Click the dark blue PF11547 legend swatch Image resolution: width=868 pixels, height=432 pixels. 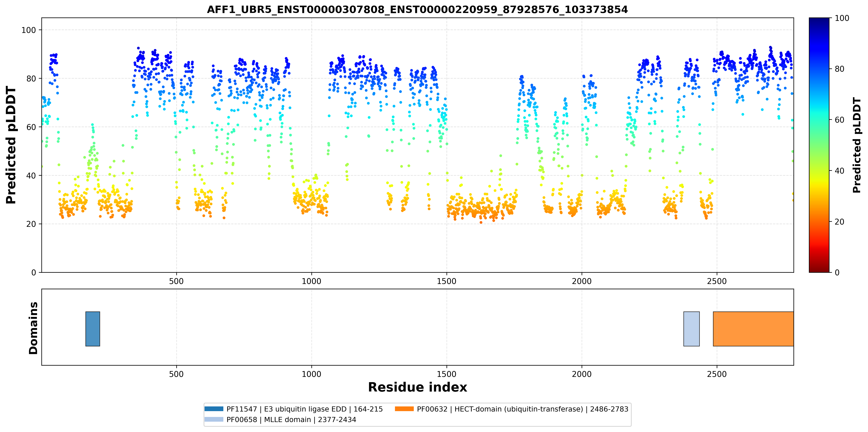click(214, 409)
